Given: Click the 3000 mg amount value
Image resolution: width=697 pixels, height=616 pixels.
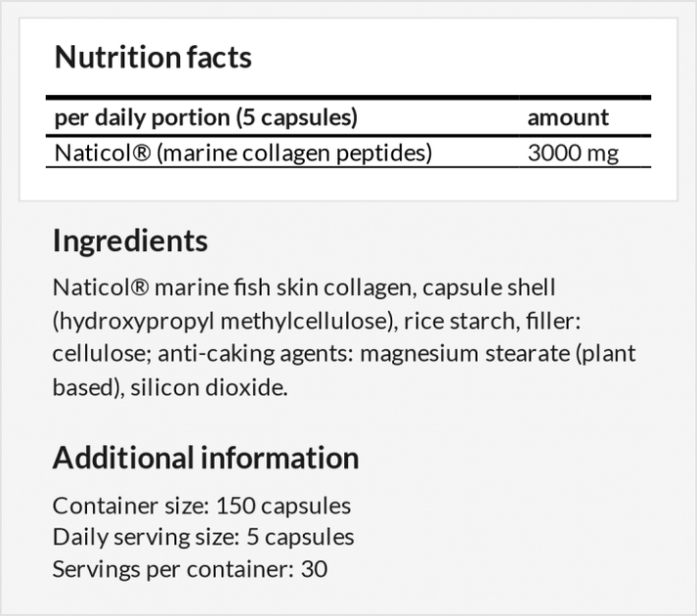Looking at the screenshot, I should (x=573, y=154).
